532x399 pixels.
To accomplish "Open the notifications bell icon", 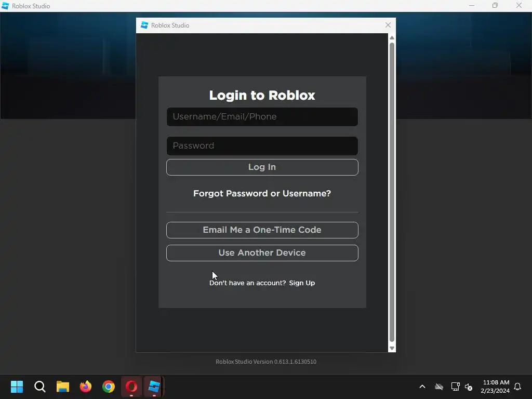I will click(518, 387).
